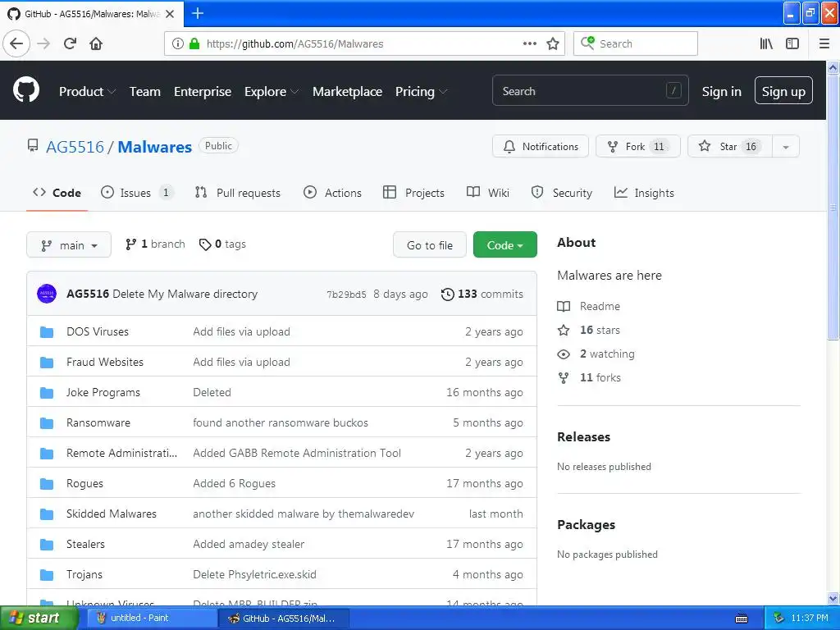Switch to the Insights tab
This screenshot has height=630, width=840.
tap(644, 193)
